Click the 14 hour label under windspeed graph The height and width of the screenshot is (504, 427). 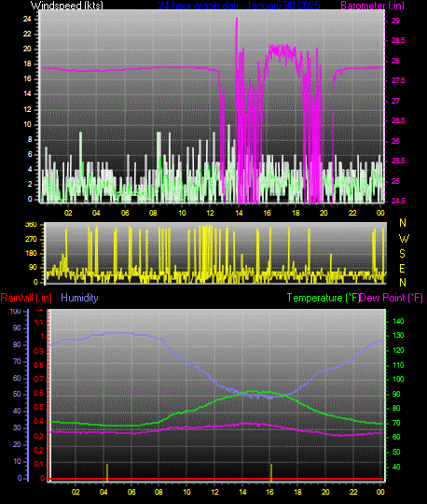pyautogui.click(x=239, y=213)
